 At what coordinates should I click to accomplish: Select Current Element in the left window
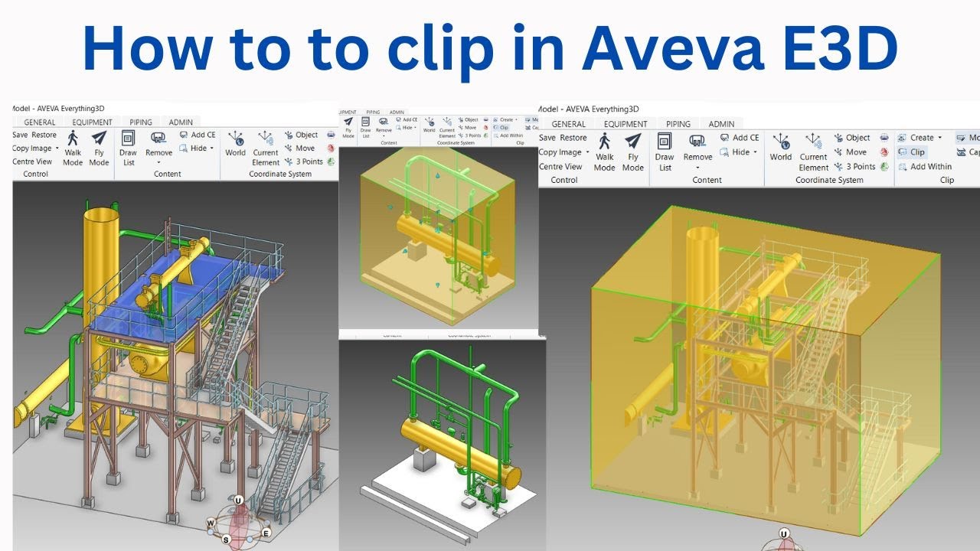click(266, 148)
